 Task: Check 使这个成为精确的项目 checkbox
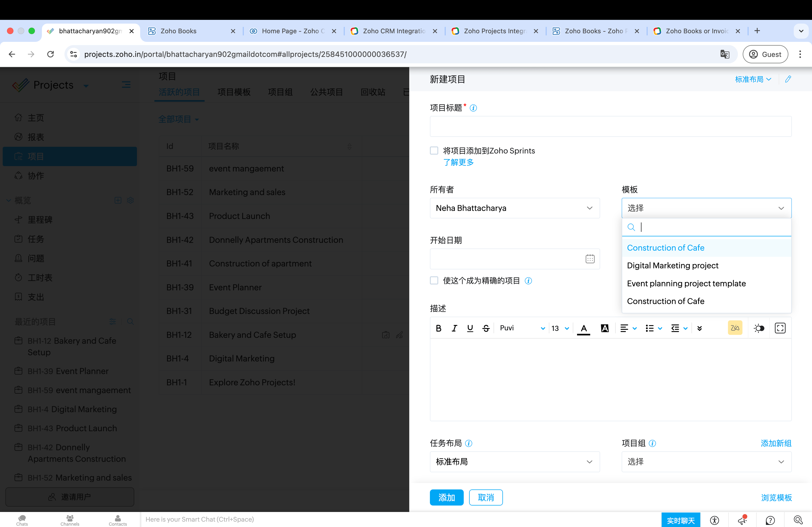pos(434,281)
